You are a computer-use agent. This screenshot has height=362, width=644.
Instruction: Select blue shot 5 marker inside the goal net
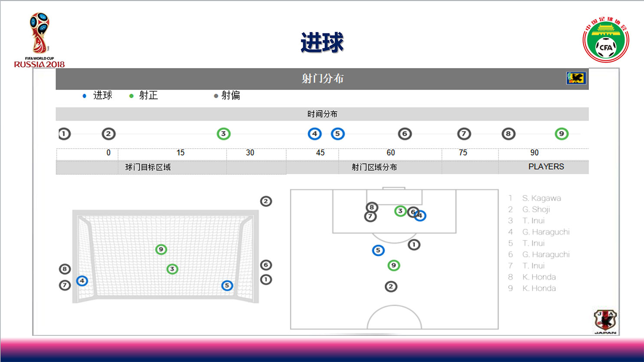pyautogui.click(x=227, y=285)
